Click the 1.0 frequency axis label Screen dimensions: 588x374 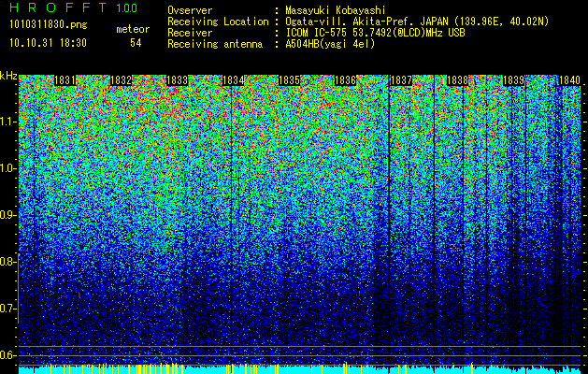tap(7, 168)
